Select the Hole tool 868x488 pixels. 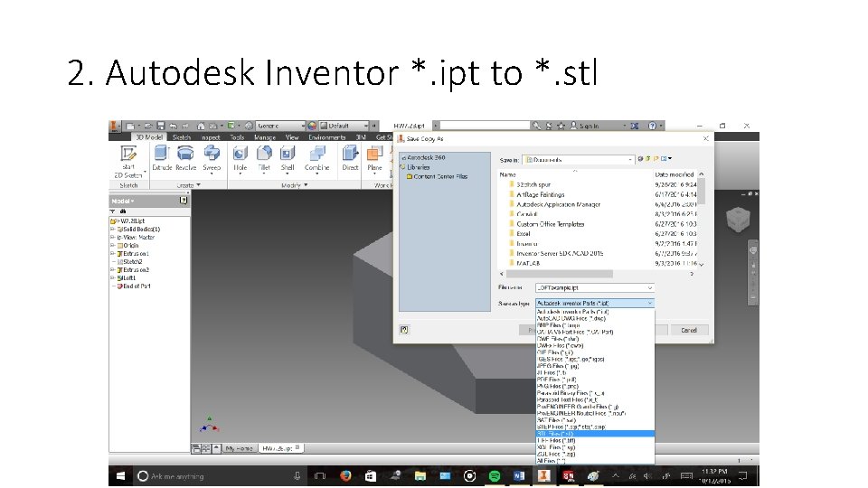(x=241, y=158)
